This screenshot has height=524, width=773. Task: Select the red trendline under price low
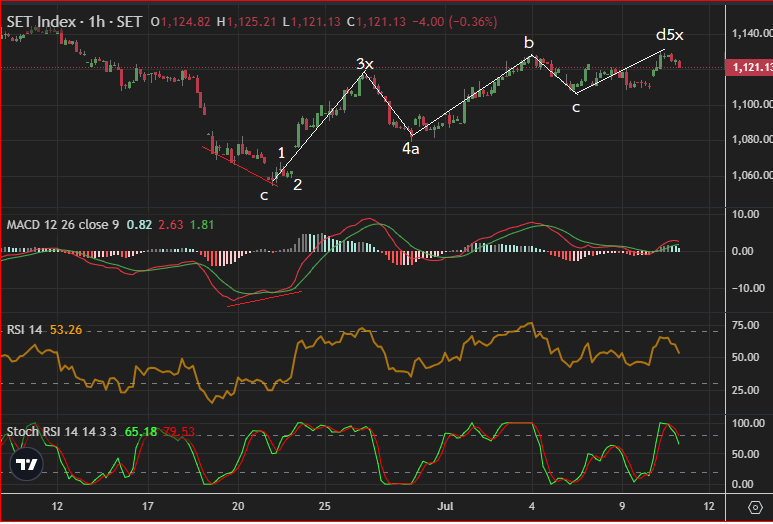(240, 166)
